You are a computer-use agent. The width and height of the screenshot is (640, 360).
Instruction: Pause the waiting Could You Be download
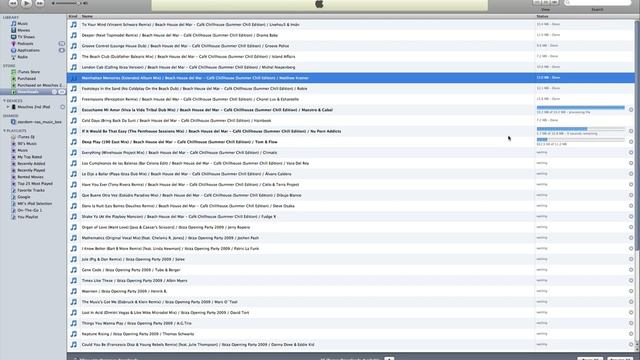[631, 344]
